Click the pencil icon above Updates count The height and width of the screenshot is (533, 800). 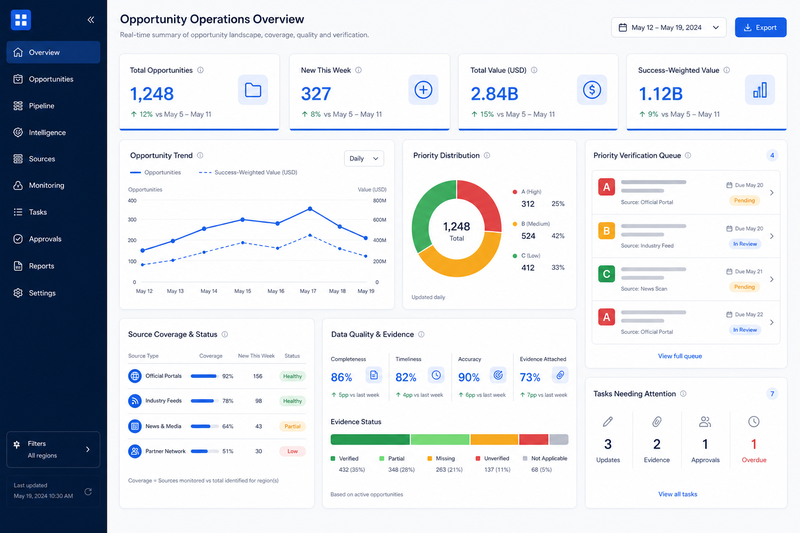click(x=608, y=422)
